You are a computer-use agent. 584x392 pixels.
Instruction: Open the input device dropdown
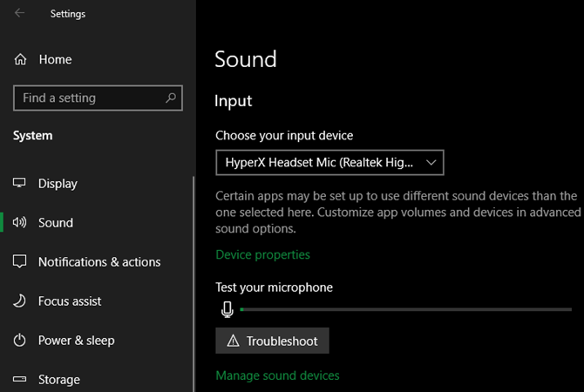pos(329,162)
